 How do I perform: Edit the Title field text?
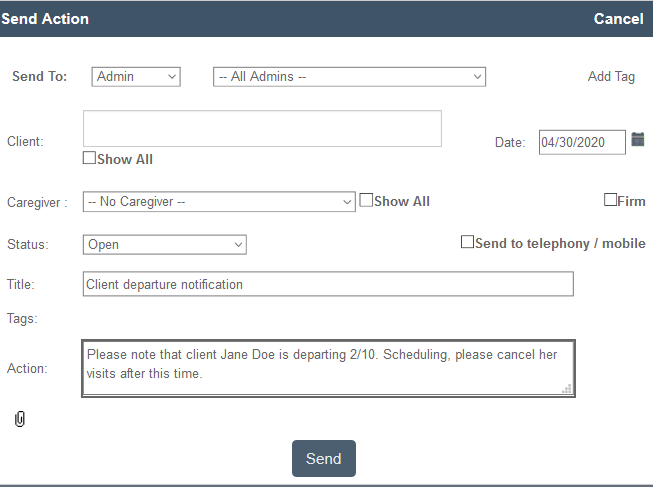(x=328, y=284)
